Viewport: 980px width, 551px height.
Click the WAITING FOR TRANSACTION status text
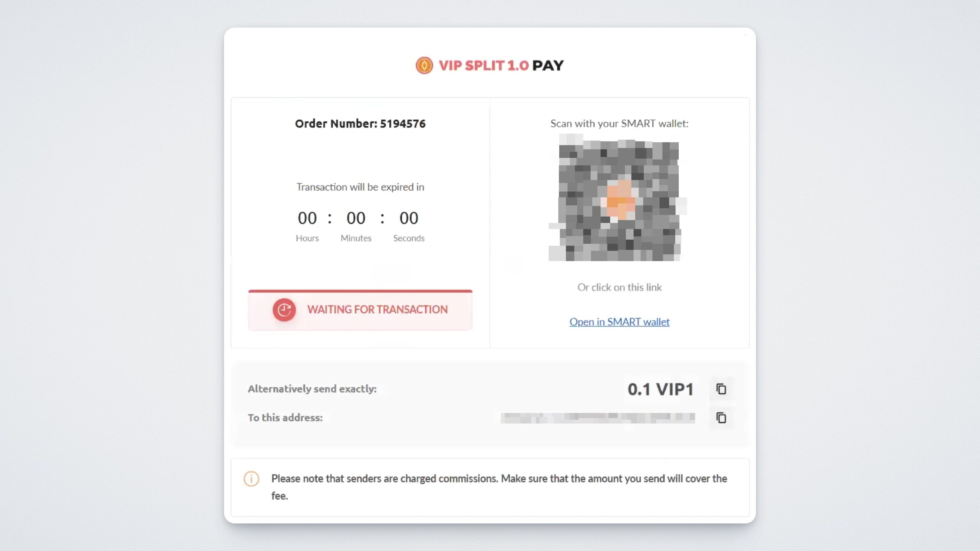pos(377,310)
